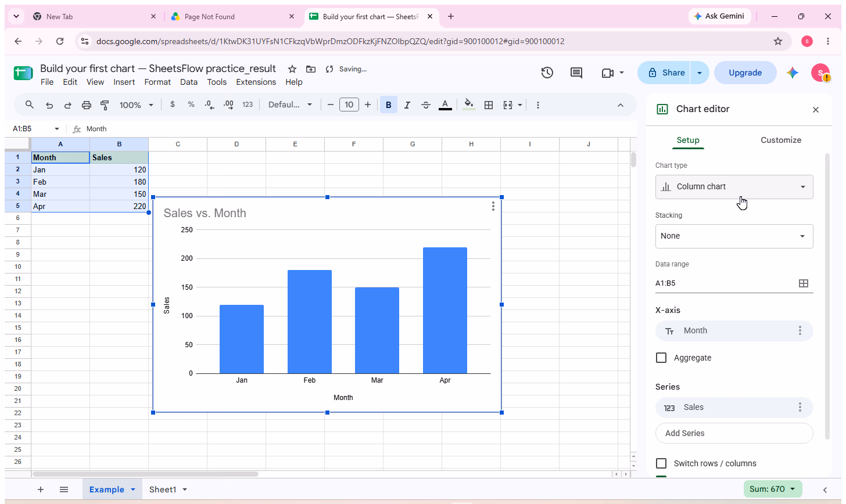Viewport: 846px width, 504px height.
Task: Open the Chart type dropdown
Action: pyautogui.click(x=734, y=187)
